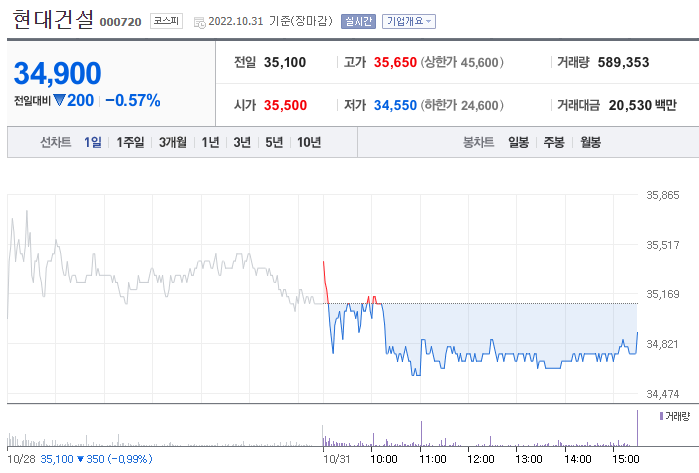Click the blue down arrow next to 200
699x473 pixels.
point(59,100)
